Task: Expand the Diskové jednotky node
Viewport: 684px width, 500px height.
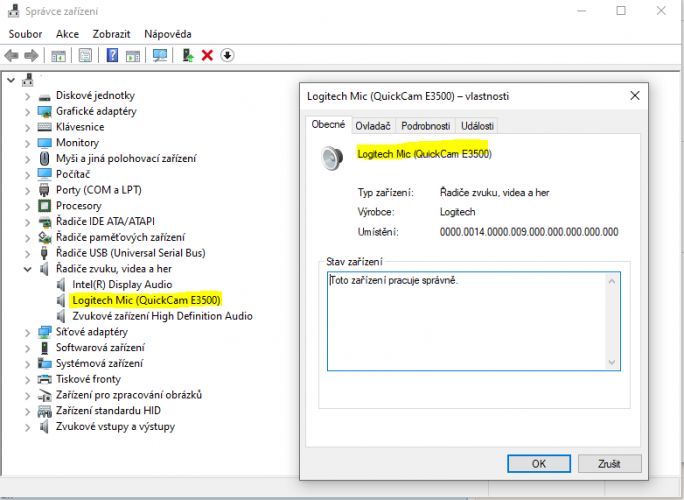Action: tap(27, 96)
